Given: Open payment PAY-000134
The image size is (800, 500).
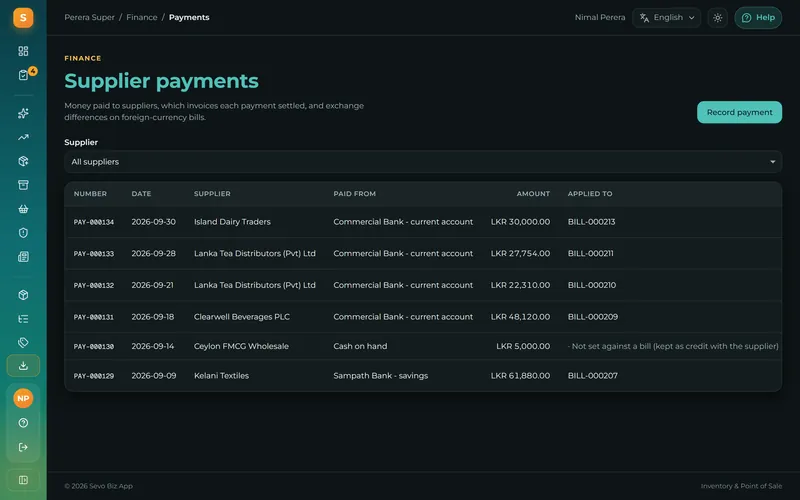Looking at the screenshot, I should [94, 222].
